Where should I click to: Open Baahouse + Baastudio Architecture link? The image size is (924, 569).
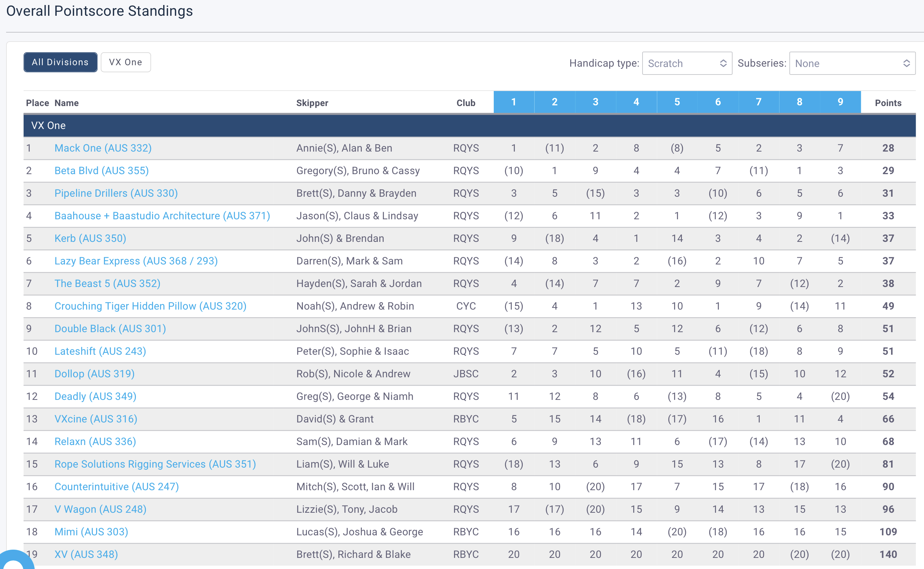tap(162, 216)
